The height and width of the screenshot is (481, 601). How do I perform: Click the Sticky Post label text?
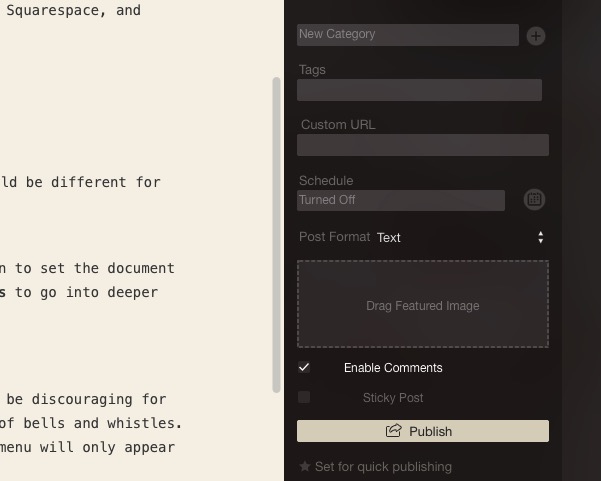tap(393, 398)
